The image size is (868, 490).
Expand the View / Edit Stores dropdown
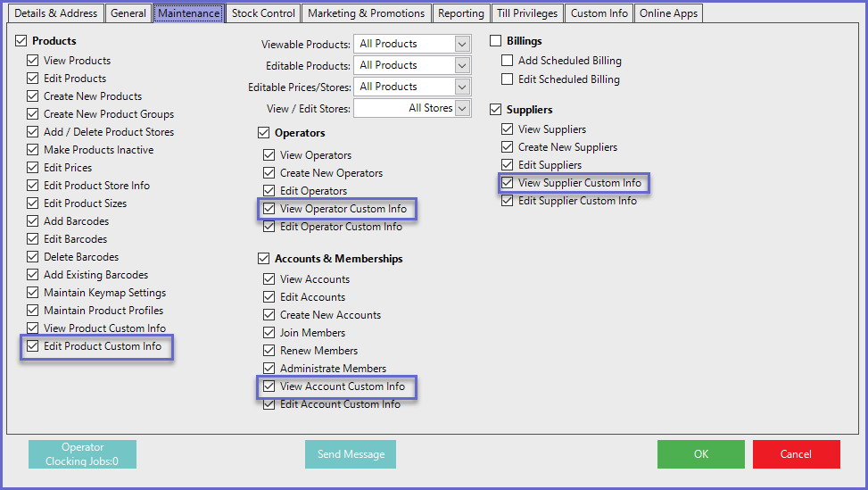pyautogui.click(x=461, y=108)
